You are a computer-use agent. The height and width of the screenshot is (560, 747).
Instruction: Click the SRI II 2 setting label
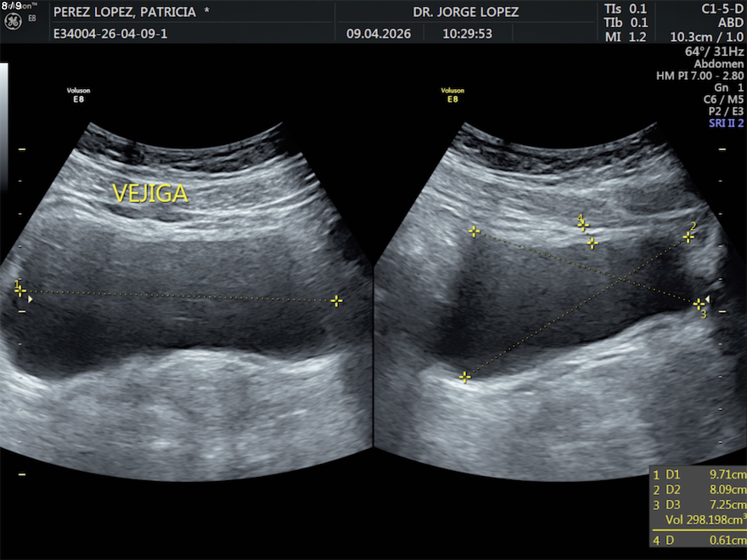[726, 123]
